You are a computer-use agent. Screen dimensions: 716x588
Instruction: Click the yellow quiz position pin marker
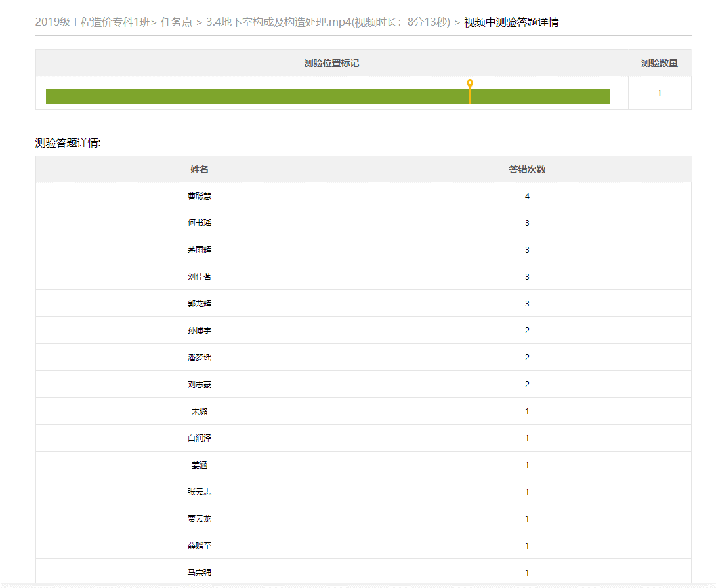[470, 85]
